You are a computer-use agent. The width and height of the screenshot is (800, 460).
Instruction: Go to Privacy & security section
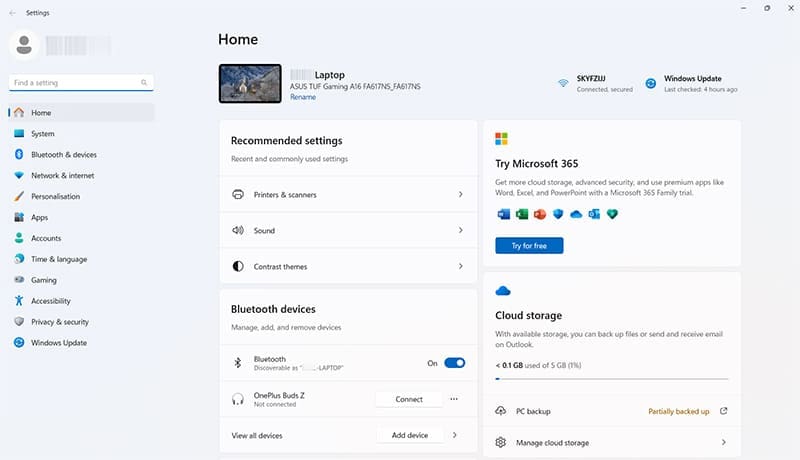point(60,322)
